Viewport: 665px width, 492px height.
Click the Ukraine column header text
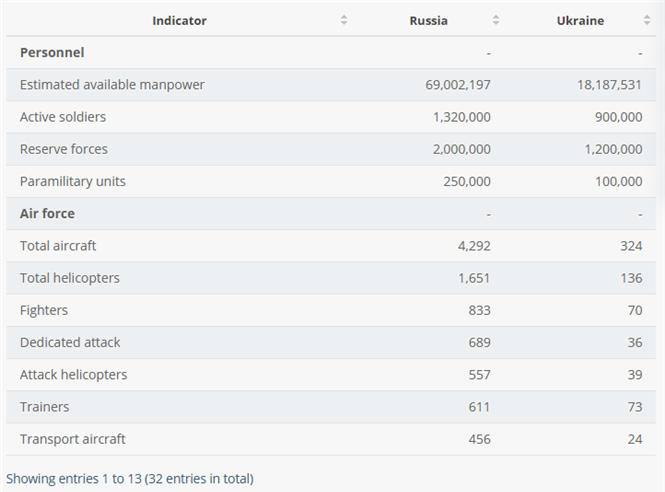point(580,21)
